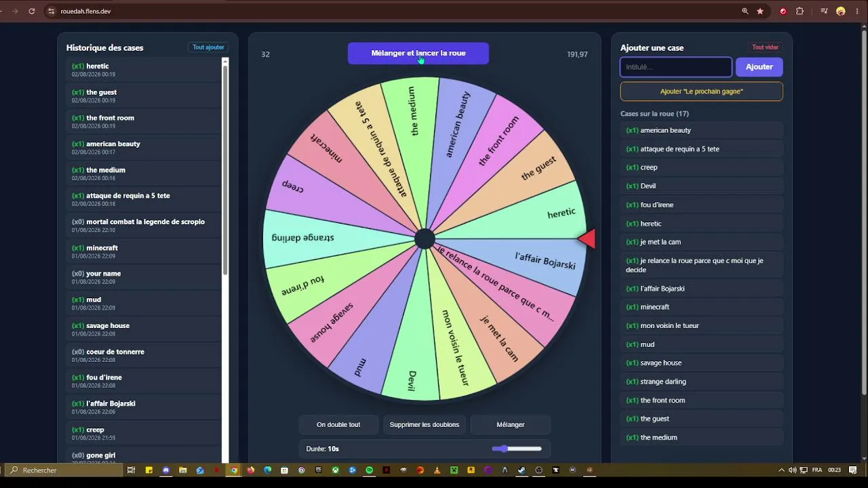Click the "strange darling" segment on the wheel

(303, 238)
